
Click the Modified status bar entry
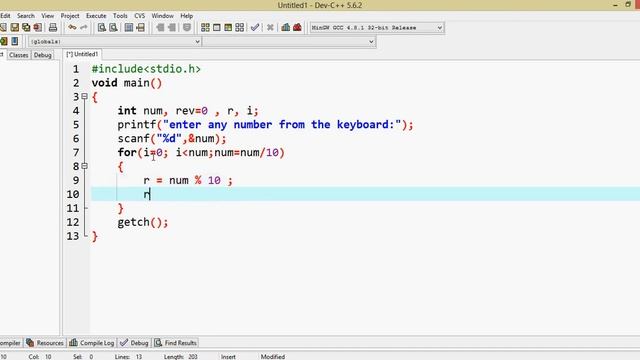pyautogui.click(x=273, y=356)
